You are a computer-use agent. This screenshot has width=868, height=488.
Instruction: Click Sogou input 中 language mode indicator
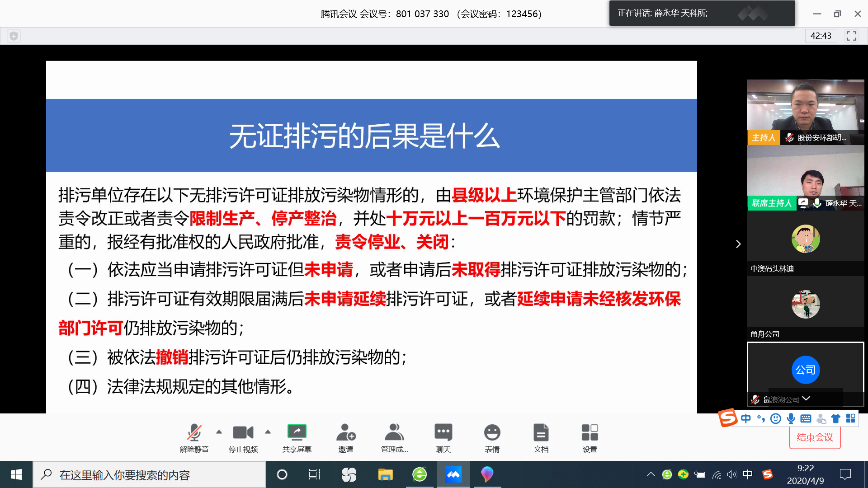(x=745, y=418)
